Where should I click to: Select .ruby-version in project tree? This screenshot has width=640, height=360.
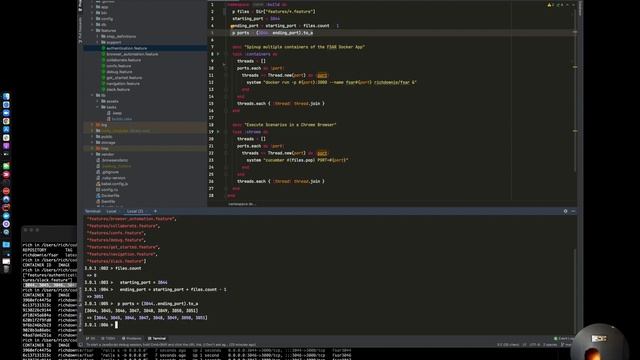[113, 178]
